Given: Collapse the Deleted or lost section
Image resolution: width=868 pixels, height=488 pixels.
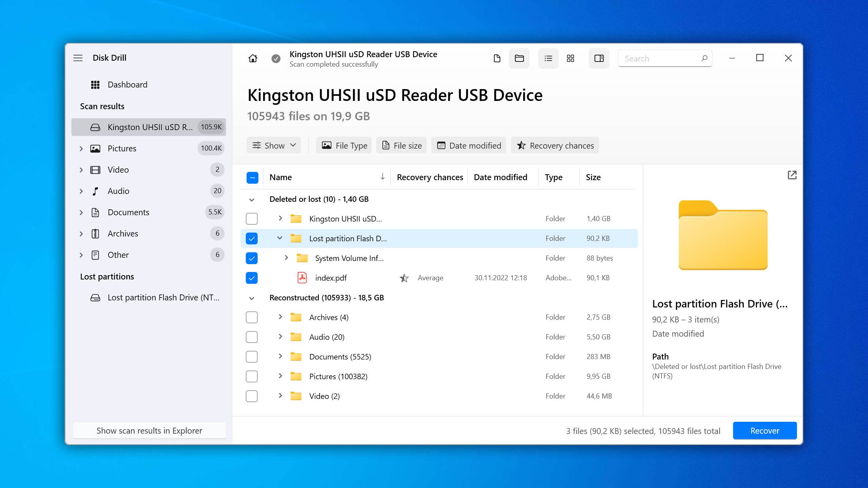Looking at the screenshot, I should click(x=252, y=199).
